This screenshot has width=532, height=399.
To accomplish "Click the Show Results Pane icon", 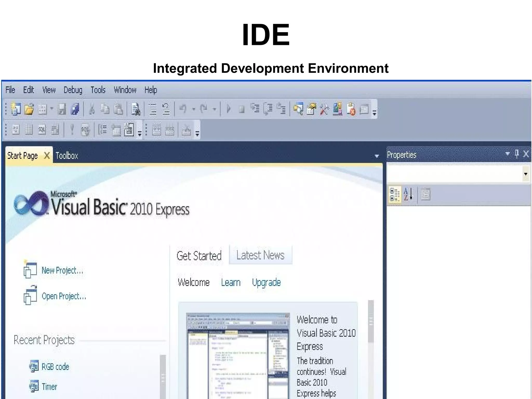I will [x=55, y=129].
